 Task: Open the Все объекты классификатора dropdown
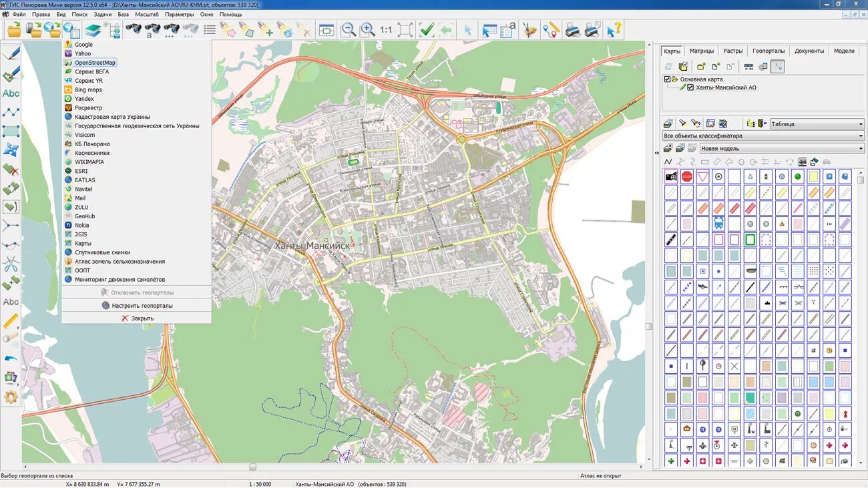point(763,136)
